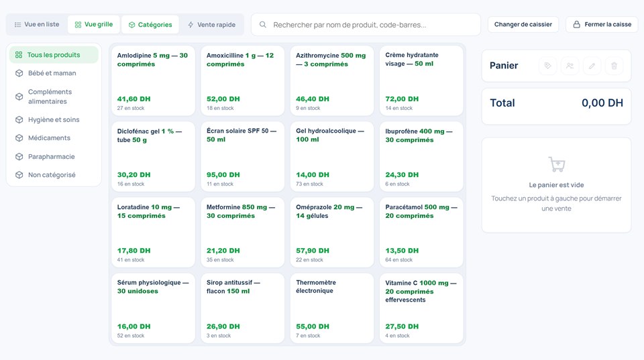Viewport: 644px width, 360px height.
Task: Click the cube icon beside Non catégorisé
Action: tap(19, 175)
